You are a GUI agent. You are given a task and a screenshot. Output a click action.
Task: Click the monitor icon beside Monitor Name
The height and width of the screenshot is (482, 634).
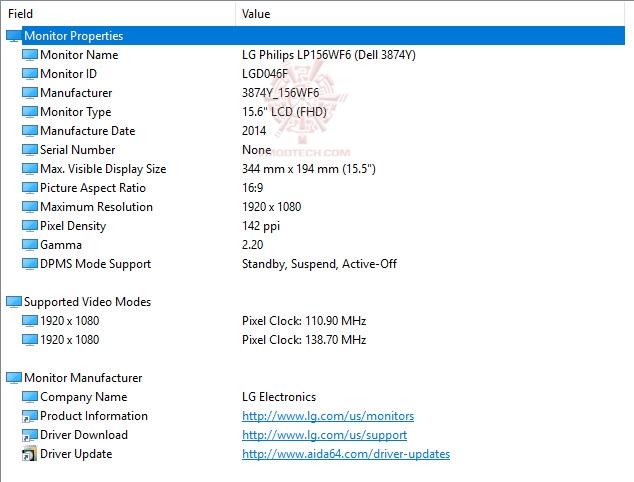(x=29, y=55)
